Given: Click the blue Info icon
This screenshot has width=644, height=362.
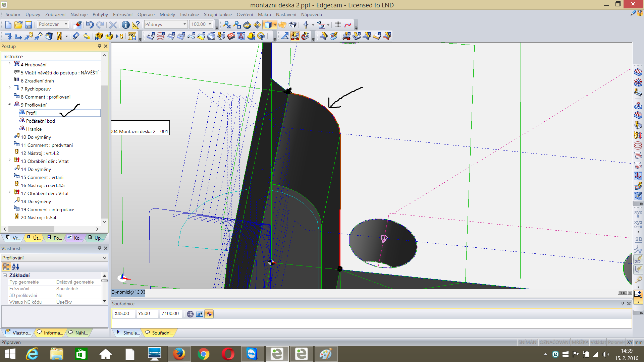Looking at the screenshot, I should 125,25.
